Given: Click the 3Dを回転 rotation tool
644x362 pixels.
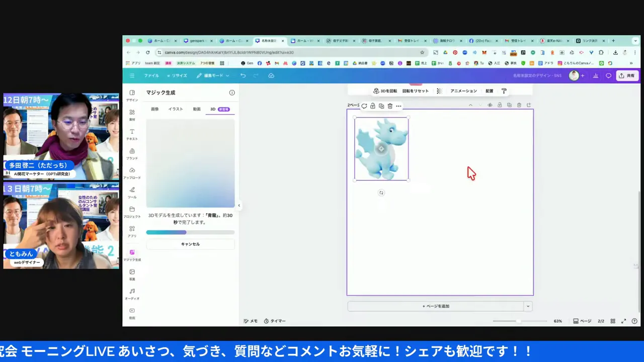Looking at the screenshot, I should pyautogui.click(x=385, y=90).
